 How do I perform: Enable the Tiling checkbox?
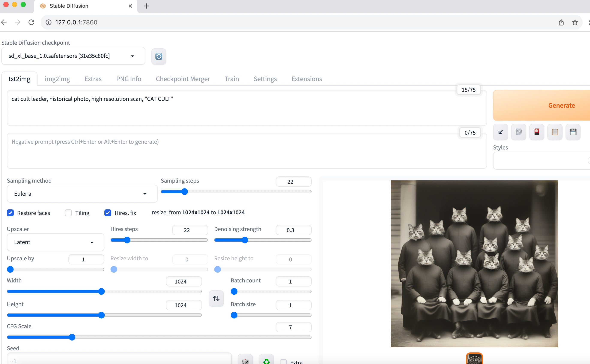68,213
